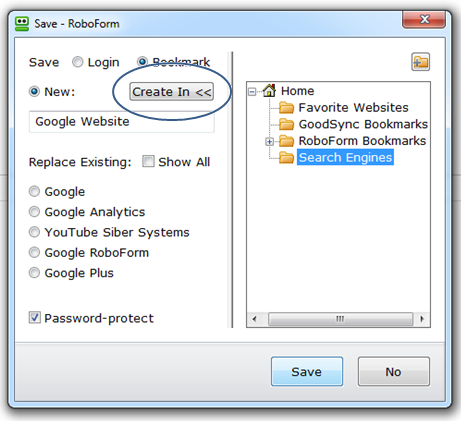Click the Home house icon

[x=269, y=90]
